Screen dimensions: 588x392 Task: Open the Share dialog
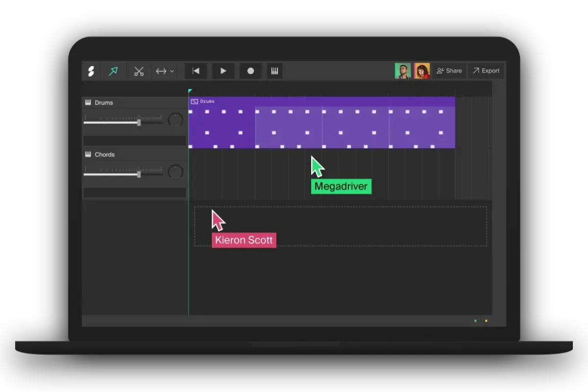449,71
